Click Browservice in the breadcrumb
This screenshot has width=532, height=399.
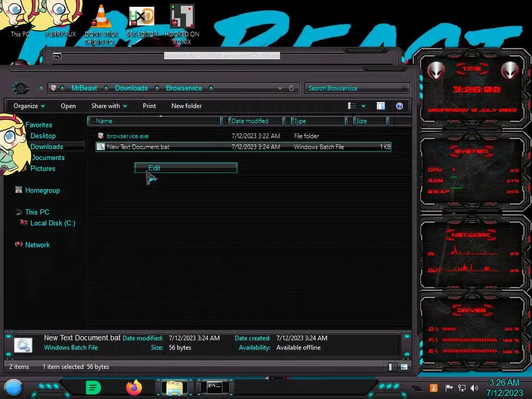(x=184, y=88)
